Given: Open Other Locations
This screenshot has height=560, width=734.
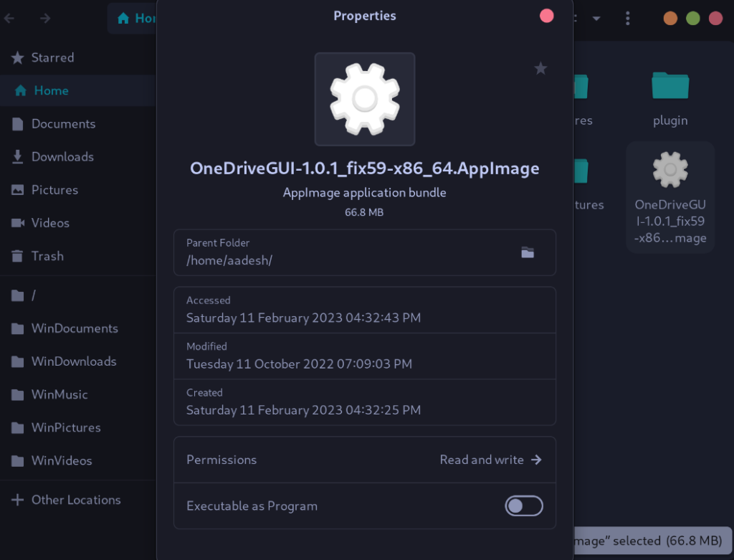Looking at the screenshot, I should click(75, 500).
